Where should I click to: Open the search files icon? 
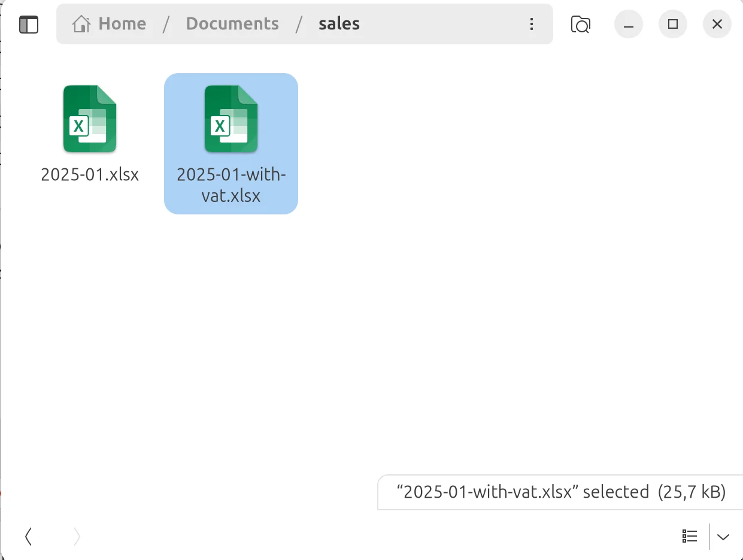[581, 25]
